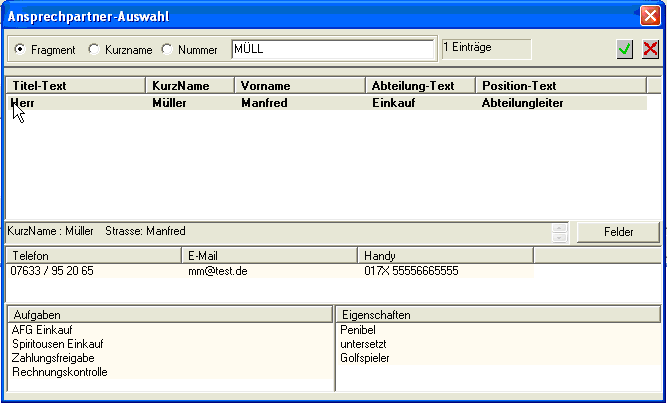Select Golfspieler in the Eigenschaften list

(365, 358)
